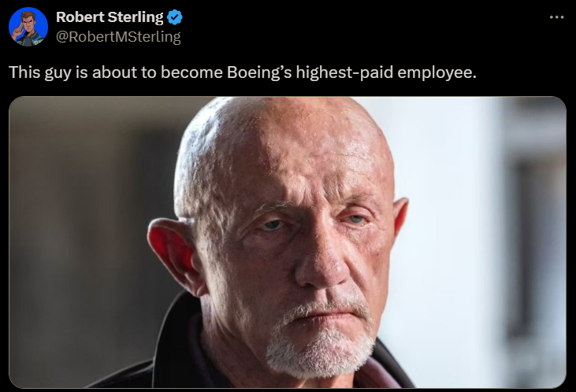Image resolution: width=576 pixels, height=392 pixels.
Task: Click the @RobertMSterling handle
Action: tap(118, 36)
